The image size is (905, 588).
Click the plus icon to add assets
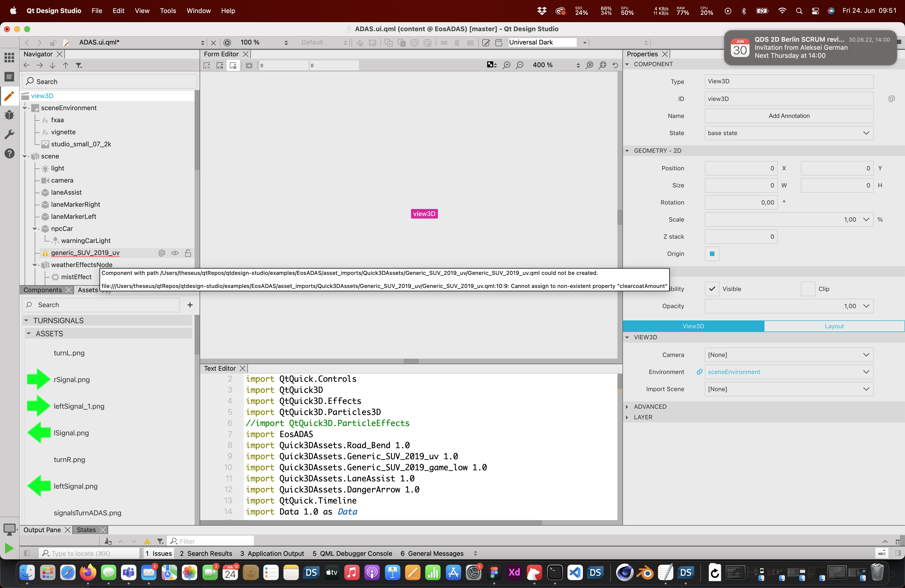190,305
